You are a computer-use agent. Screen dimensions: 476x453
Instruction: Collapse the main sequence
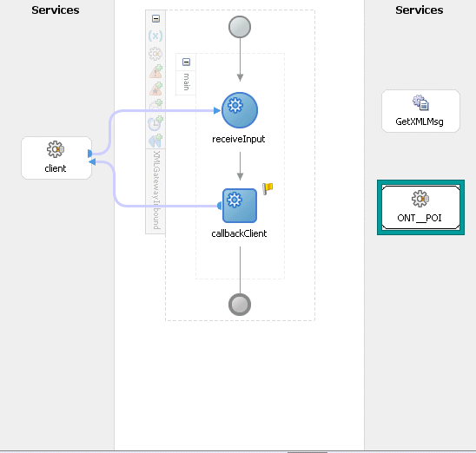[x=186, y=62]
